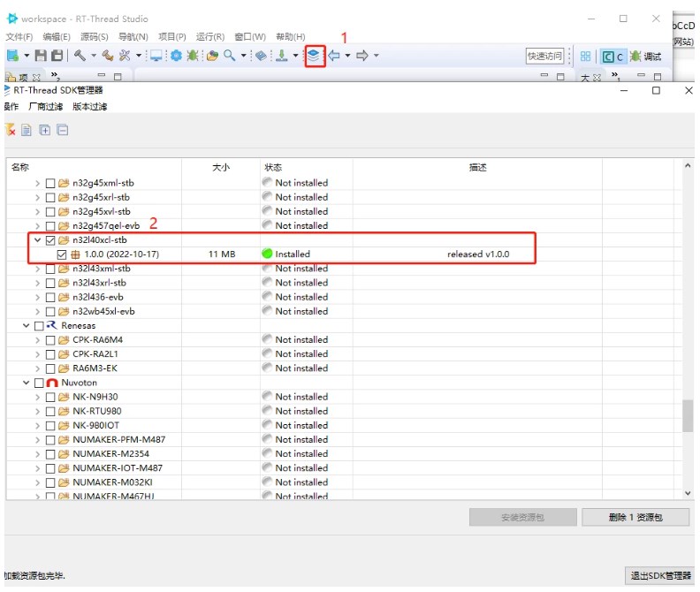Image resolution: width=700 pixels, height=592 pixels.
Task: Open the 厂商过滤 vendor filter menu
Action: click(x=45, y=107)
